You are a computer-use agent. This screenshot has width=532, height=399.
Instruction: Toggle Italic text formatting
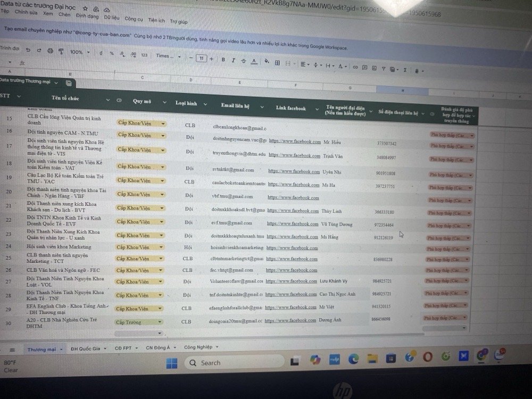pyautogui.click(x=233, y=60)
